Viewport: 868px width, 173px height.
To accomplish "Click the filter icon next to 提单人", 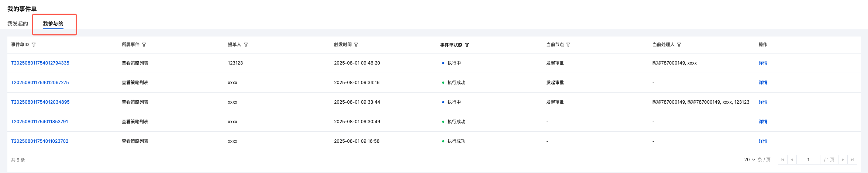I will click(246, 45).
